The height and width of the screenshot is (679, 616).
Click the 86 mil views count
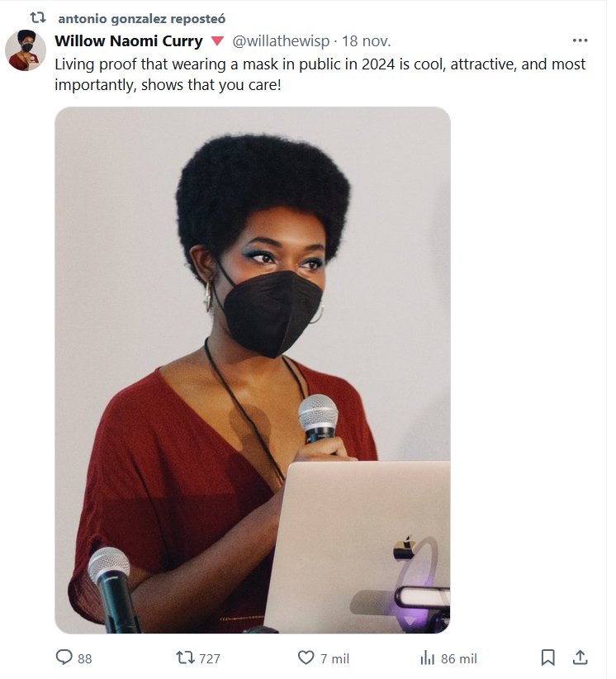click(459, 658)
